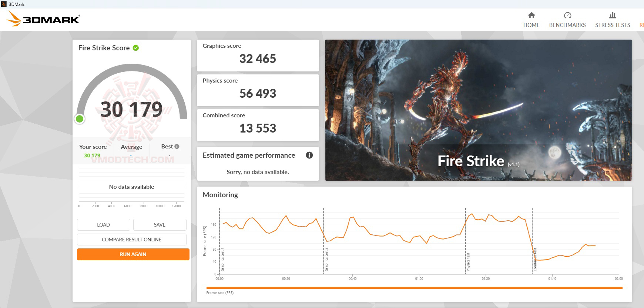Click the Physics score label
Screen dimensions: 644x308
220,80
